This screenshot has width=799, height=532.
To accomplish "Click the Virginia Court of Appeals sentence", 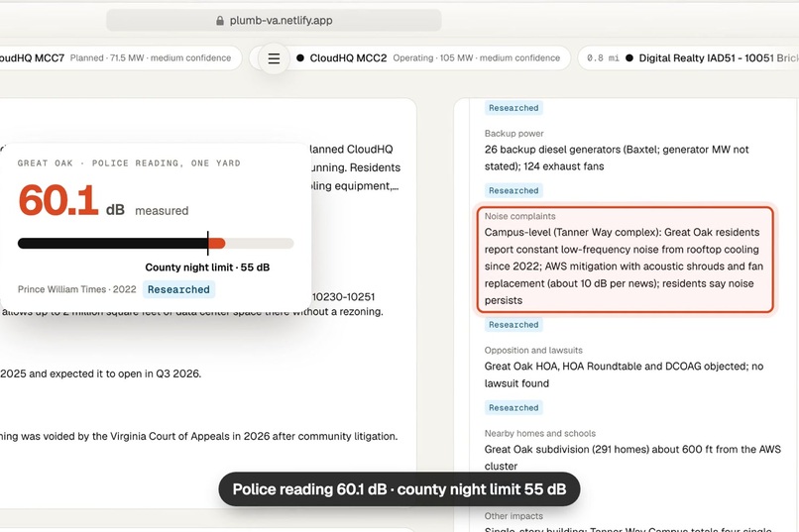I will (198, 436).
